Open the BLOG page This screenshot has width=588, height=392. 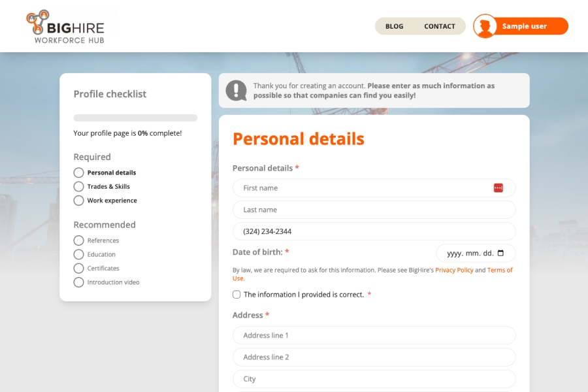394,26
